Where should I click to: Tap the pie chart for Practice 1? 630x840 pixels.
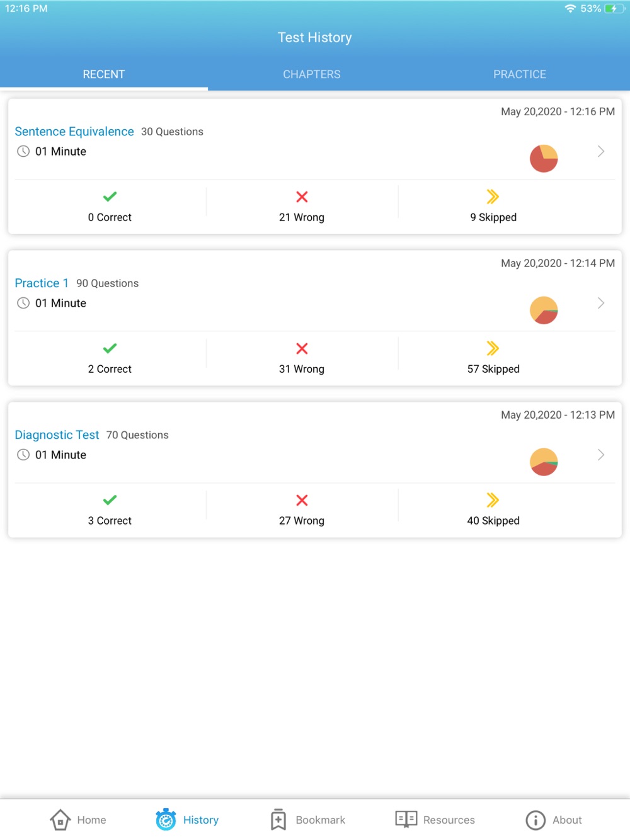[x=544, y=310]
